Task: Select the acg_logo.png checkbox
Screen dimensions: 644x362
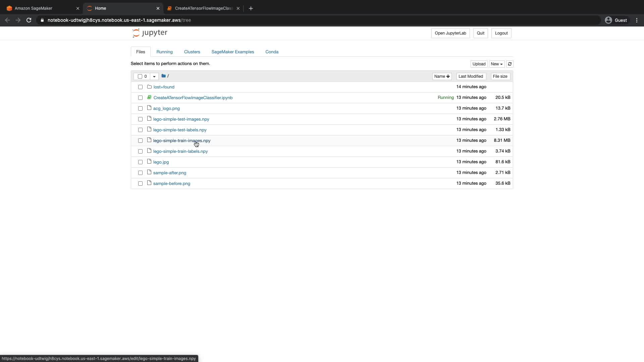Action: 140,109
